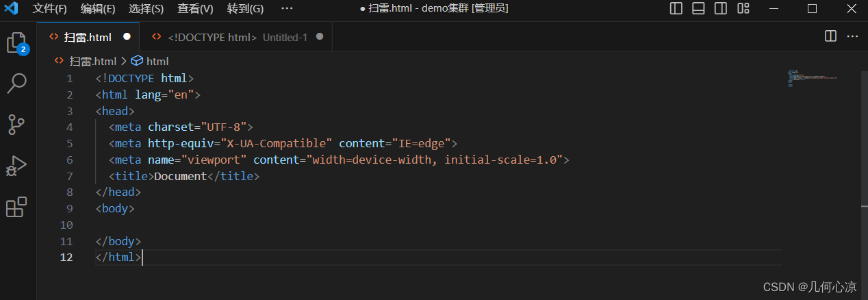Open the Search view icon
The height and width of the screenshot is (300, 868).
click(x=16, y=84)
